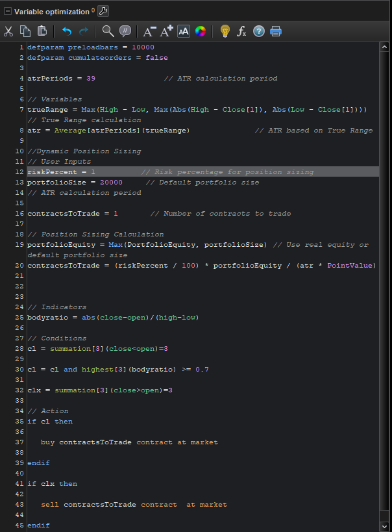The width and height of the screenshot is (392, 532).
Task: Click the '// Indicators' comment line
Action: point(56,307)
